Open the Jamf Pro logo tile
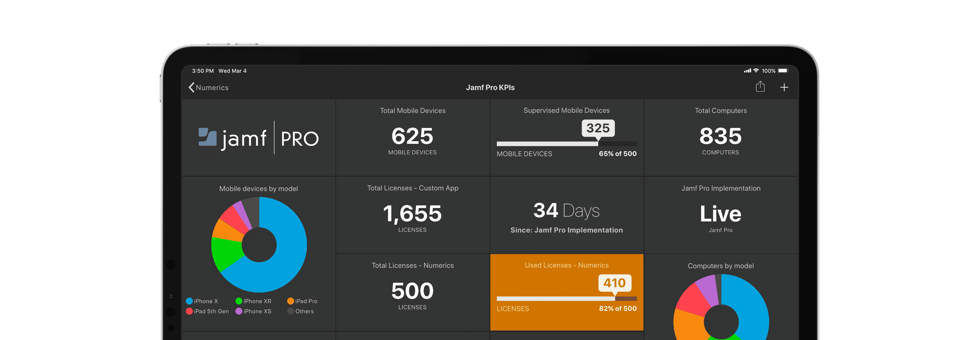 (x=258, y=138)
